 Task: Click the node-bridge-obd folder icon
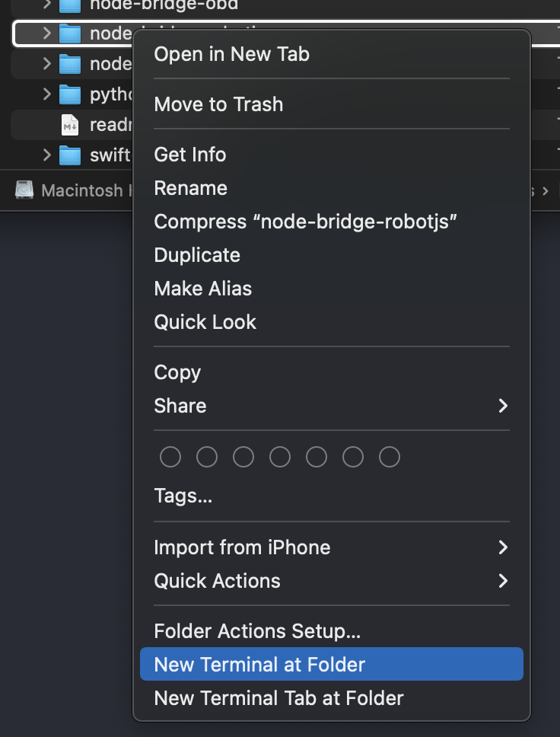pyautogui.click(x=70, y=5)
